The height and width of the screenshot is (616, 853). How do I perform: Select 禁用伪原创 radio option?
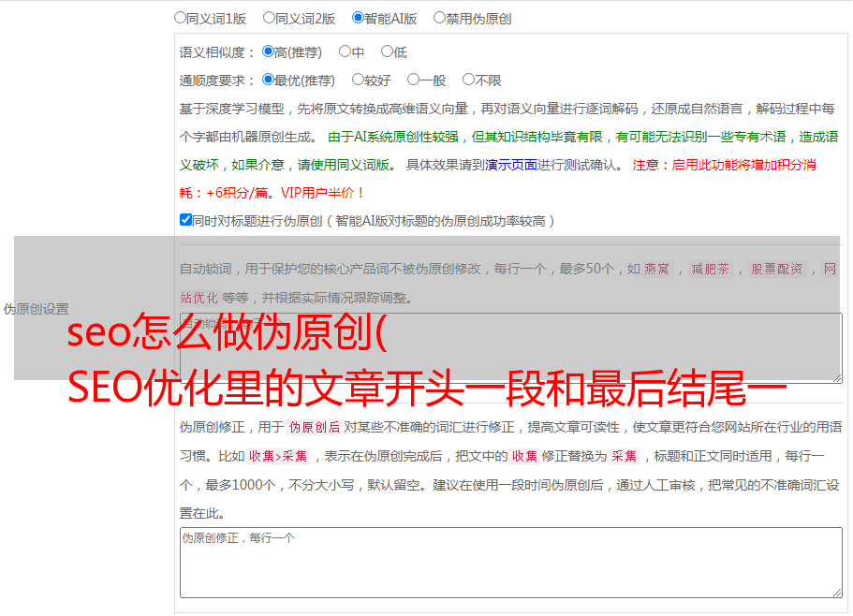pyautogui.click(x=439, y=18)
